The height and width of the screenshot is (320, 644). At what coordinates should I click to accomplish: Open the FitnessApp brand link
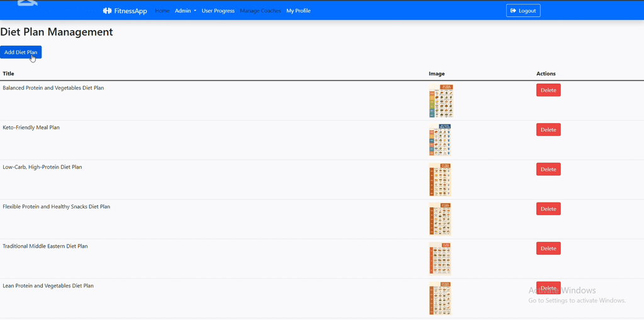pos(125,11)
